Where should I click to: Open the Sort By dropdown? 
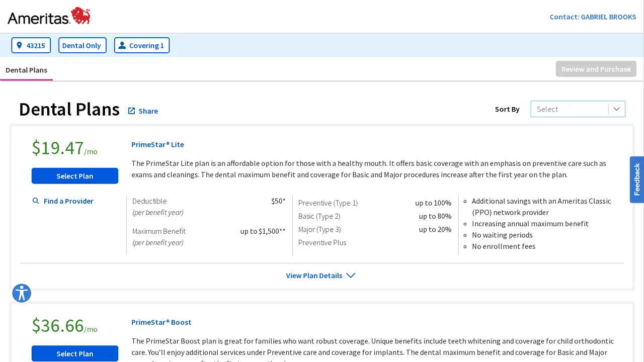578,109
